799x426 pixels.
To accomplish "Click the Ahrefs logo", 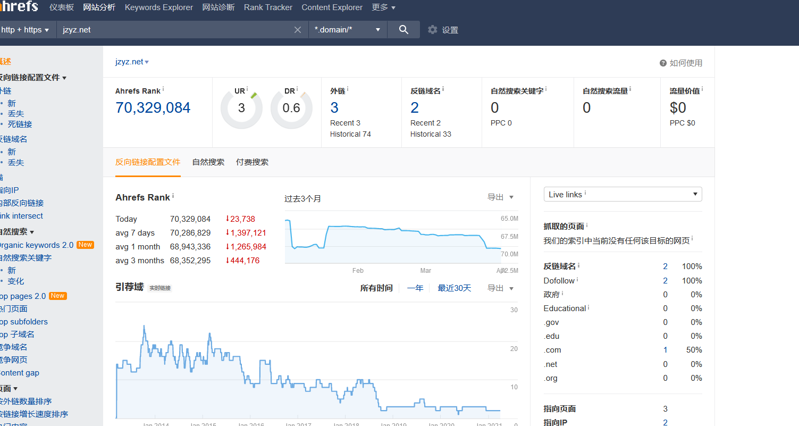I will (18, 7).
